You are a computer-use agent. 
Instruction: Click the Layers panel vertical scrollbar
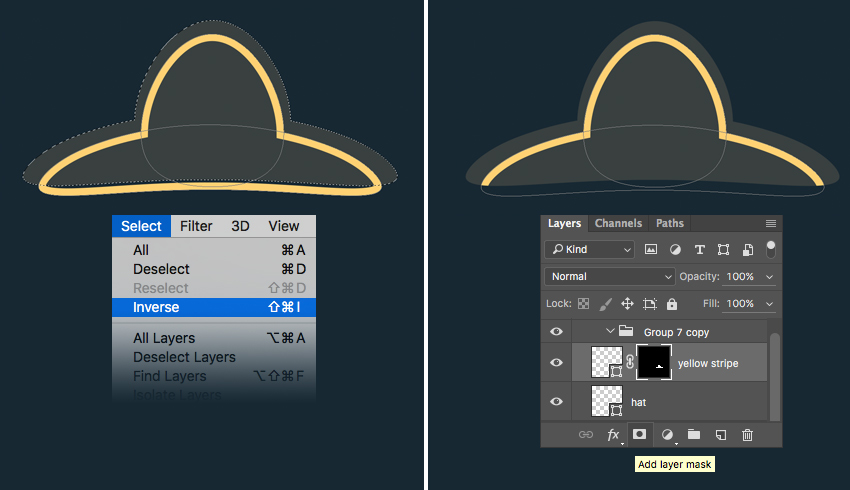775,377
